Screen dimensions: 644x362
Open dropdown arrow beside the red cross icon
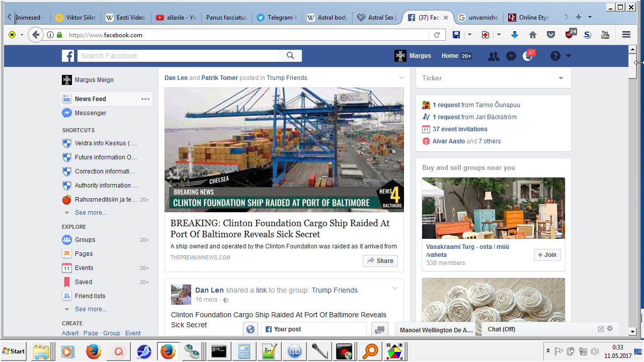499,35
